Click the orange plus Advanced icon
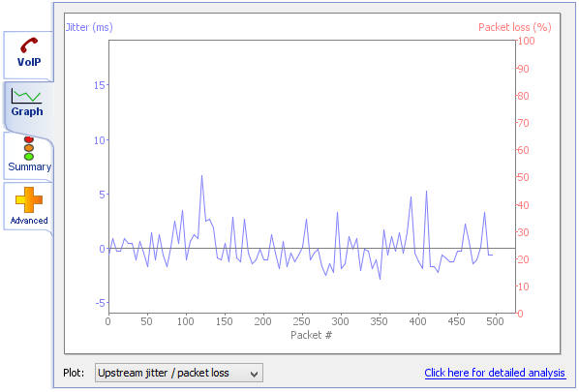579x392 pixels. [29, 199]
